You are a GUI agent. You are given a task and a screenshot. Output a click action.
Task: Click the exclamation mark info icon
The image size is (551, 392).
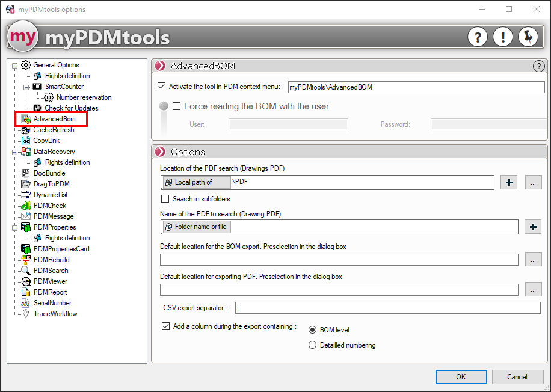click(x=503, y=37)
